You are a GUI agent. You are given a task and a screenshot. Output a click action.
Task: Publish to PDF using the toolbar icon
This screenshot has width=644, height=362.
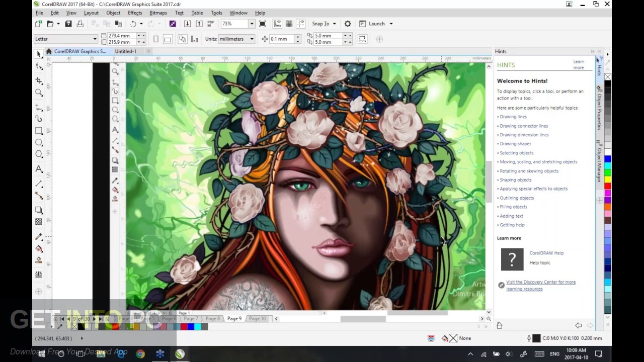point(210,24)
